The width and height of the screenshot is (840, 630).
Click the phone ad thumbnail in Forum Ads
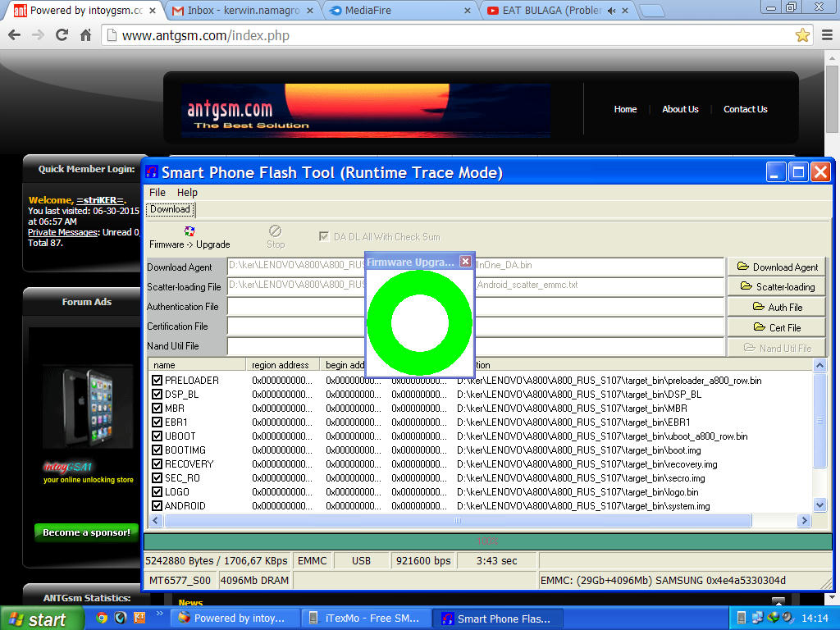pos(88,407)
